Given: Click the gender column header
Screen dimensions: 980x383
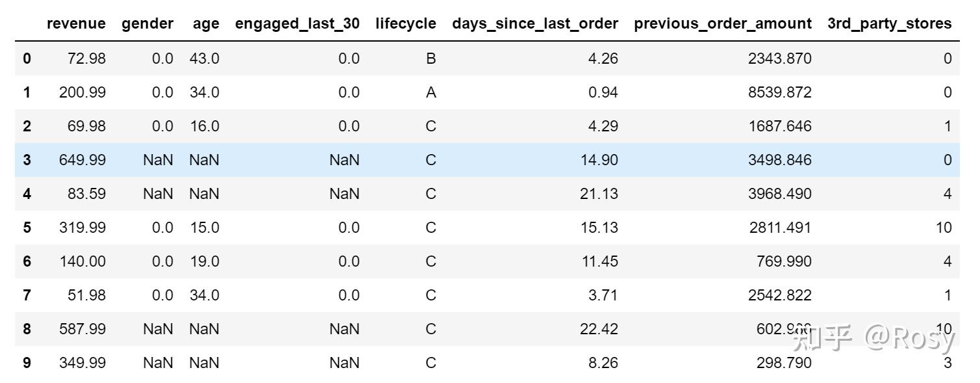Looking at the screenshot, I should [x=147, y=24].
